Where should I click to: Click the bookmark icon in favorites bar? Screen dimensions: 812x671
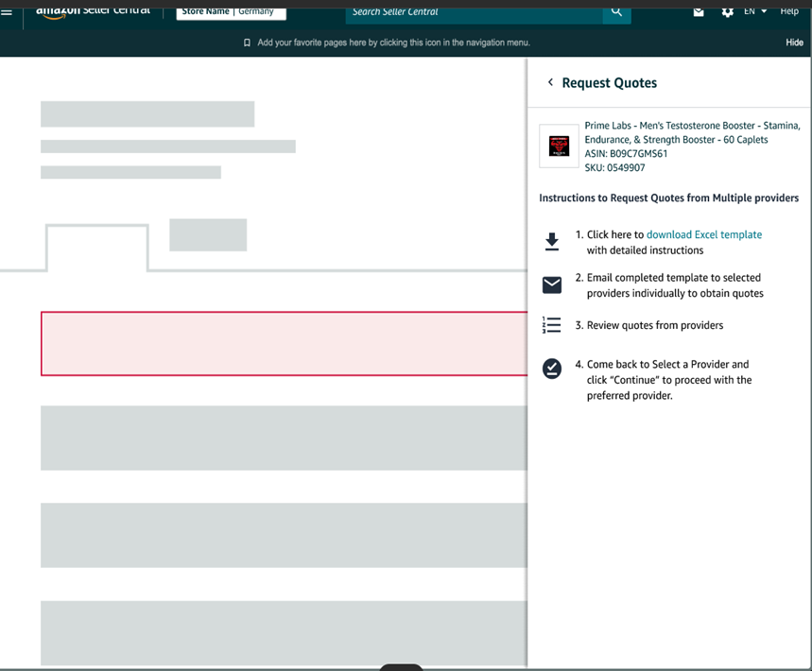248,43
